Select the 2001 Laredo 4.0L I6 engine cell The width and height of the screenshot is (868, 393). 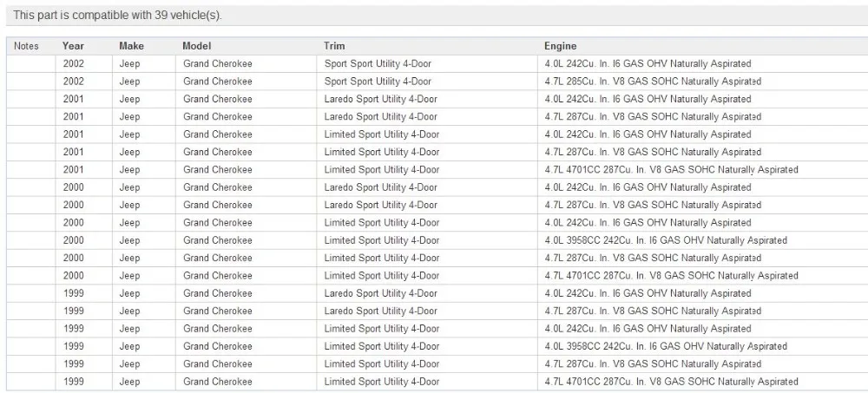click(648, 99)
